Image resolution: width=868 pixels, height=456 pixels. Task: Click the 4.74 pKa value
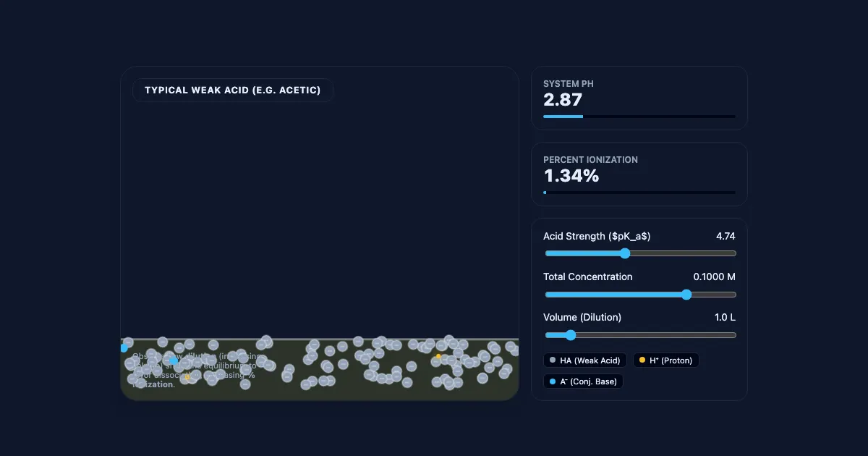click(726, 236)
